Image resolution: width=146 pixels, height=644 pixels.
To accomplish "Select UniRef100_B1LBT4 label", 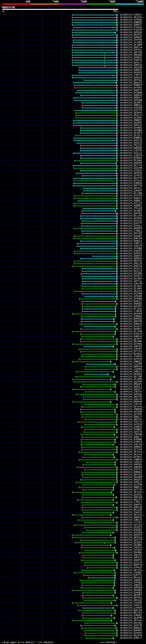I will click(x=131, y=635).
